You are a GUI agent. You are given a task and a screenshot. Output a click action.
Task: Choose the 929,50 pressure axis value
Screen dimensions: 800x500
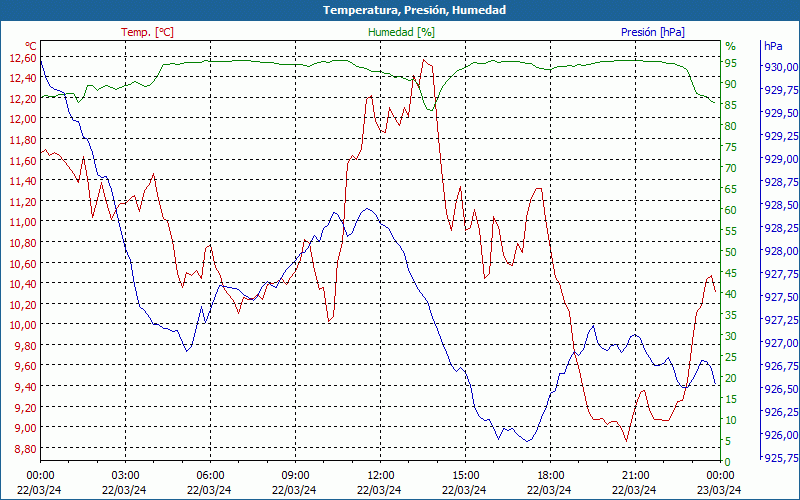click(x=781, y=113)
